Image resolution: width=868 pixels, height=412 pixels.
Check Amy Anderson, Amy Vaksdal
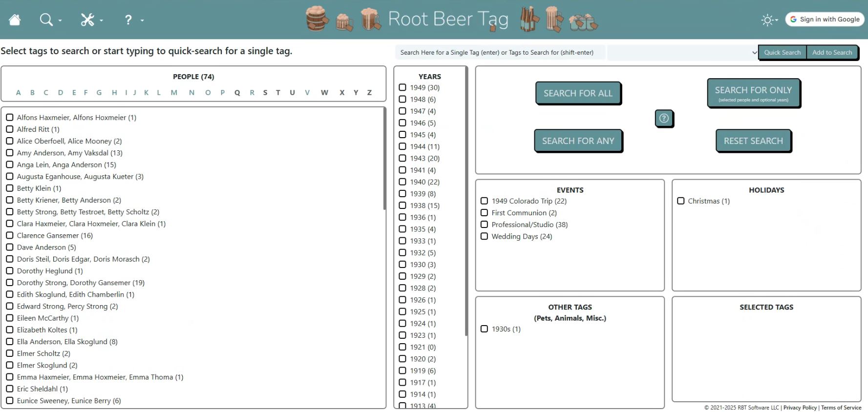(10, 153)
